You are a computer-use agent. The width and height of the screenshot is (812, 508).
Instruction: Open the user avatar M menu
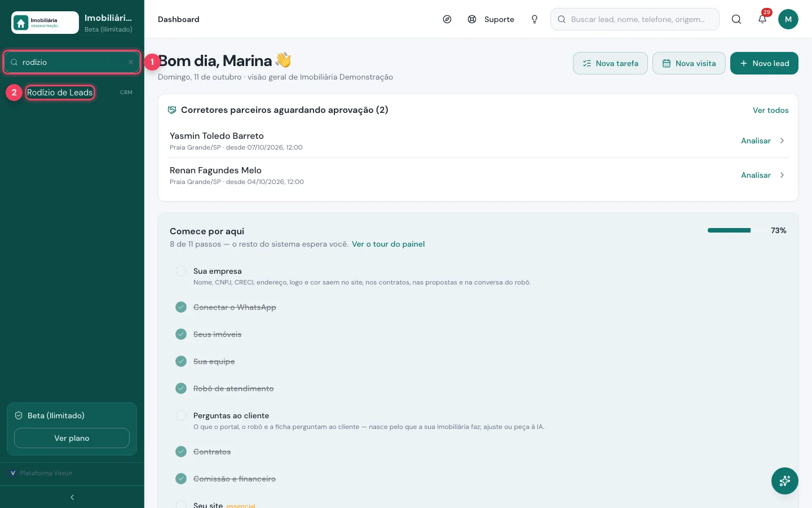788,19
